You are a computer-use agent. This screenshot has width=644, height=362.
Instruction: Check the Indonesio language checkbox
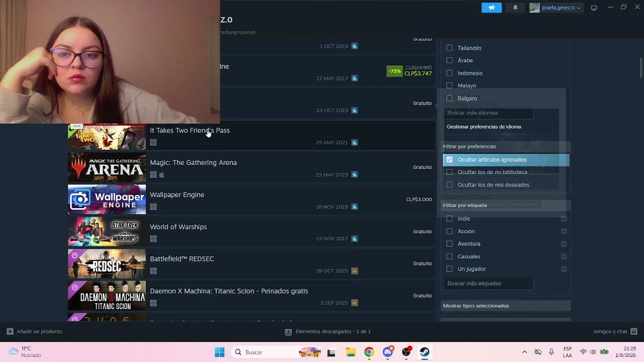(449, 73)
